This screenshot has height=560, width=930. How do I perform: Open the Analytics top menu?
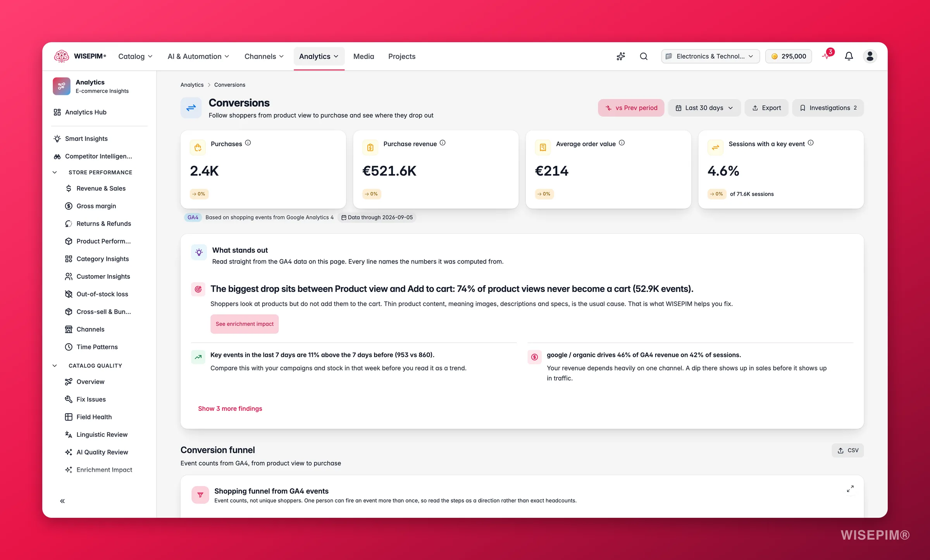(x=319, y=56)
